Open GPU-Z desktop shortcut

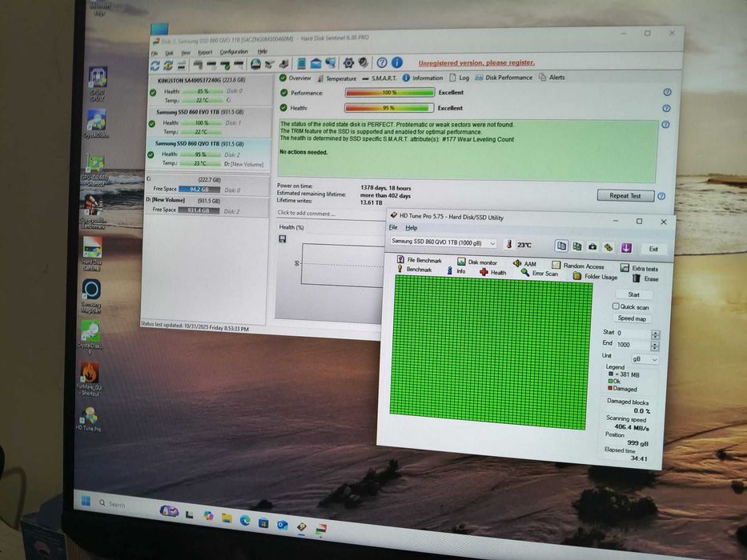click(x=94, y=170)
